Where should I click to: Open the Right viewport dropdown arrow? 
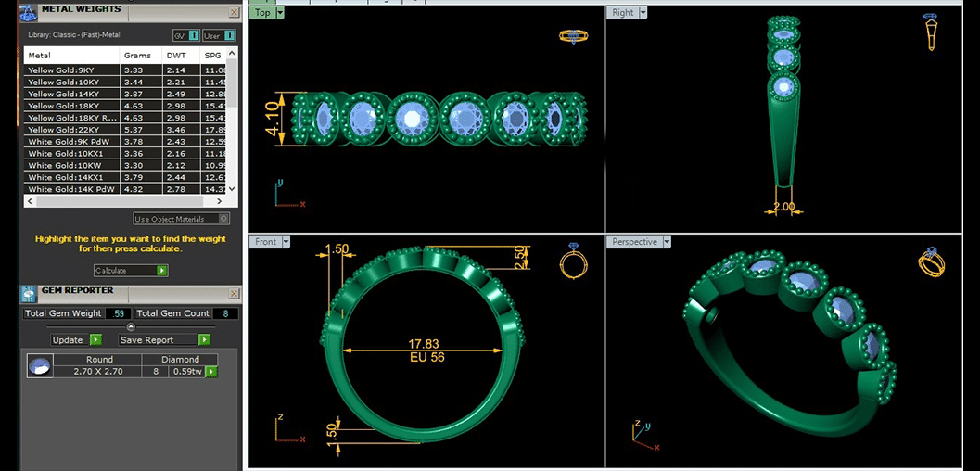[x=643, y=12]
